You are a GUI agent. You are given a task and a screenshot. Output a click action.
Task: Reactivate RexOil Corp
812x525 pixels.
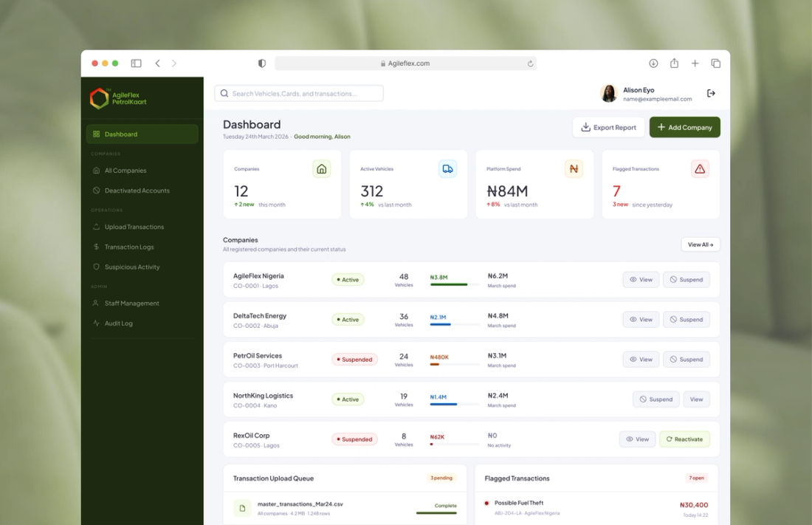(x=684, y=439)
